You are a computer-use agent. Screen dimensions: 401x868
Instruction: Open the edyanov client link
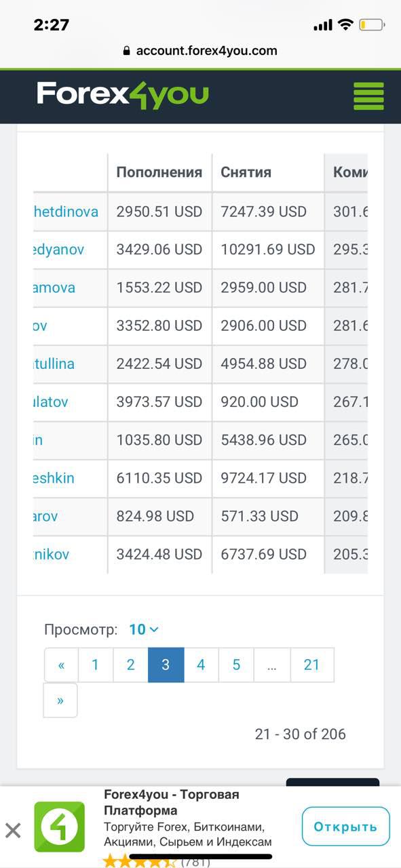(59, 250)
